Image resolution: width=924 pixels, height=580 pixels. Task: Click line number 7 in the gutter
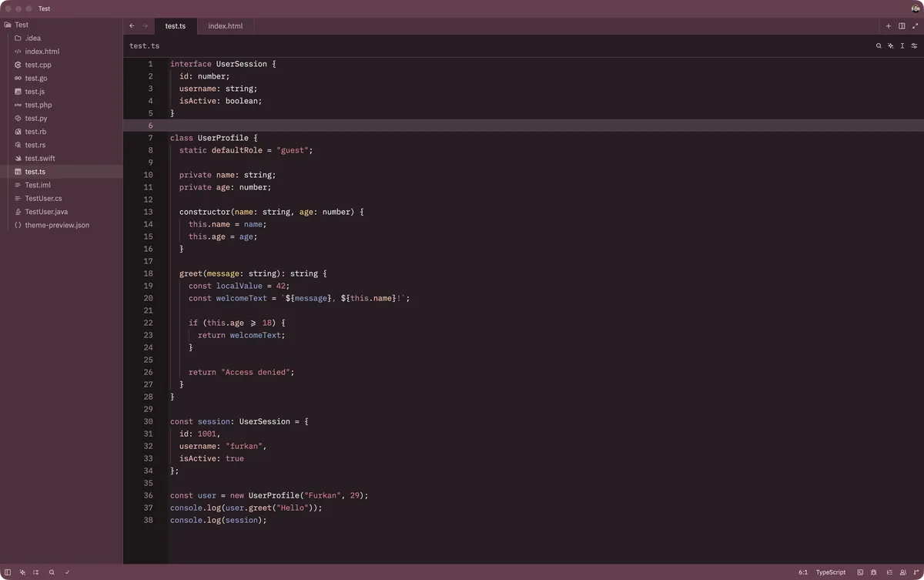150,138
